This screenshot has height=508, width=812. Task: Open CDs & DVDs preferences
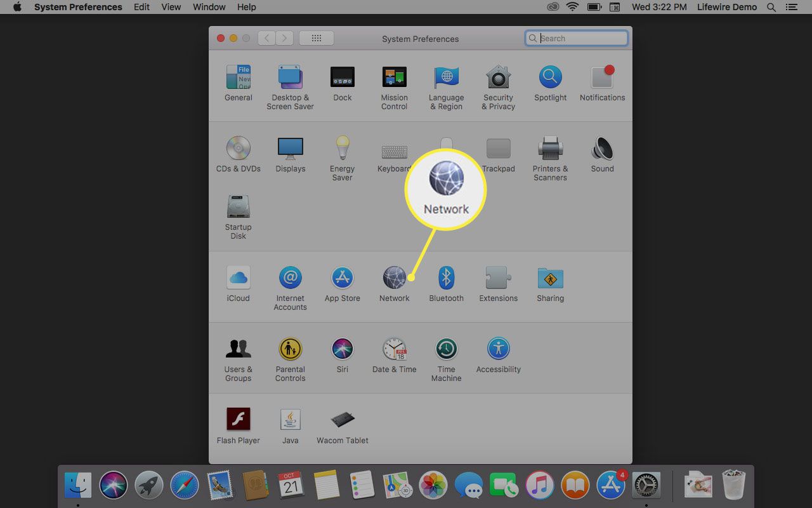pyautogui.click(x=239, y=154)
